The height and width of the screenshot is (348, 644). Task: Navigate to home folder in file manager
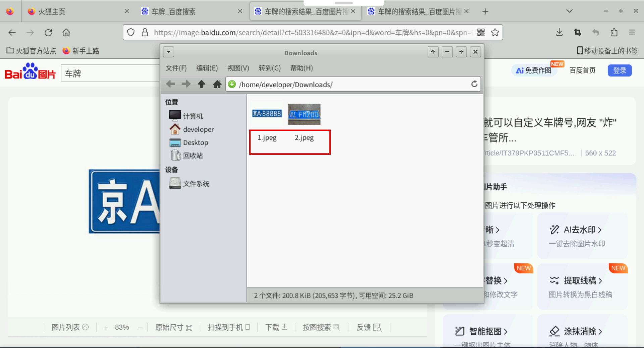point(217,84)
